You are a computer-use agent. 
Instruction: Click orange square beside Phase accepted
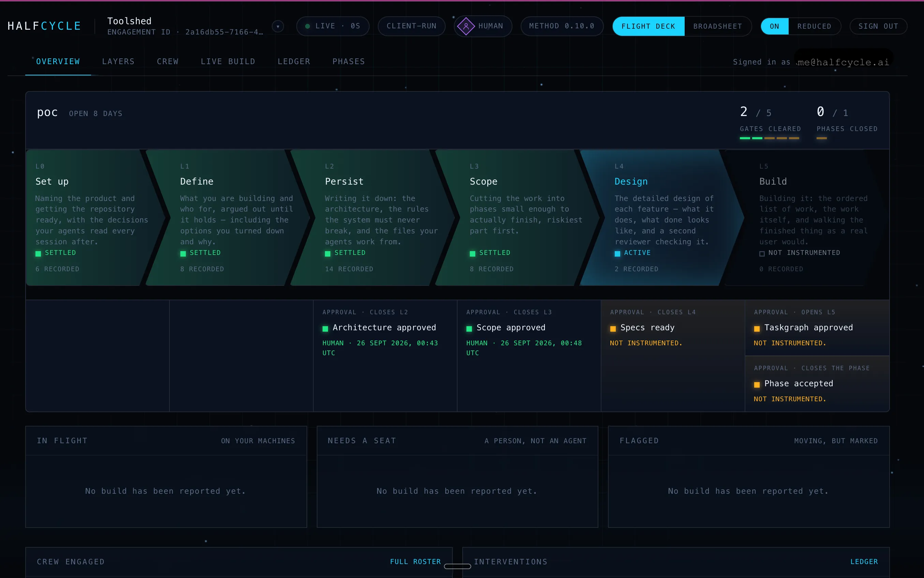point(757,385)
